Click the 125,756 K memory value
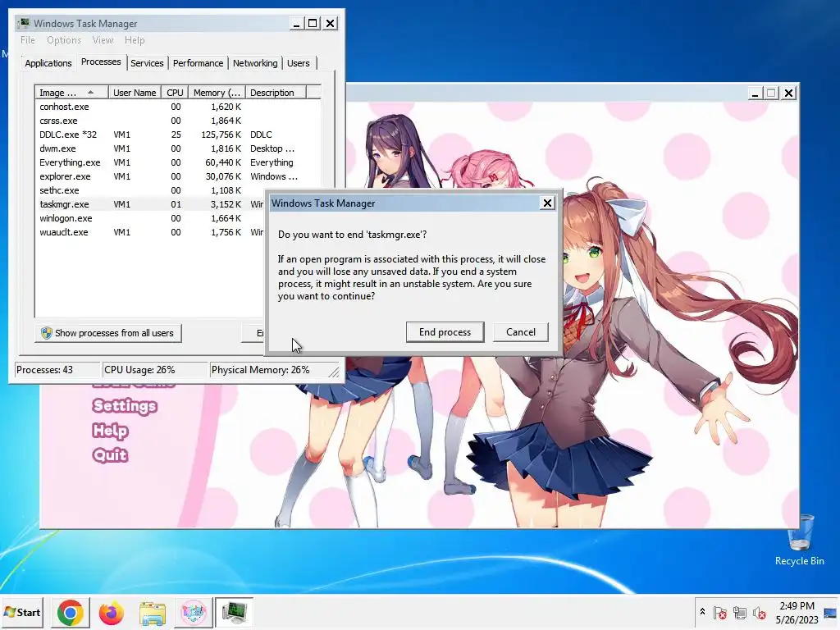 pos(221,135)
